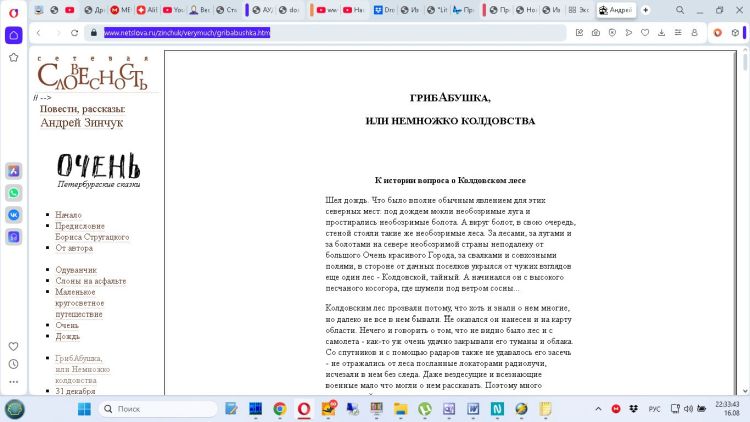Open the Одуванчик story link
Image resolution: width=750 pixels, height=422 pixels.
(x=76, y=270)
